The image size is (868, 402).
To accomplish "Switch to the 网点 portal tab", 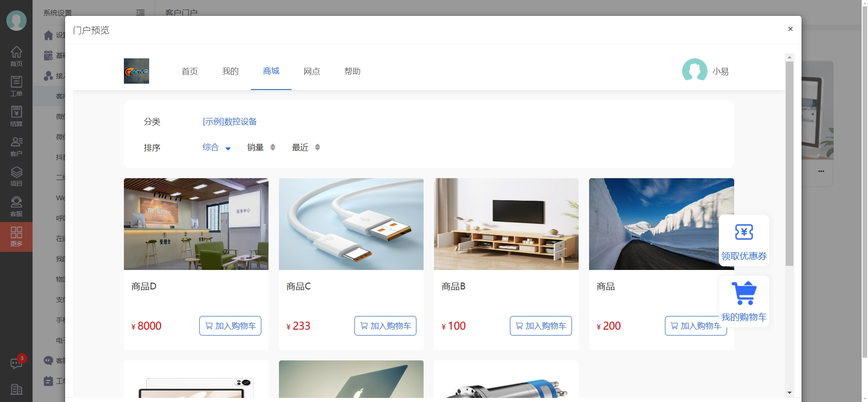I will point(312,71).
